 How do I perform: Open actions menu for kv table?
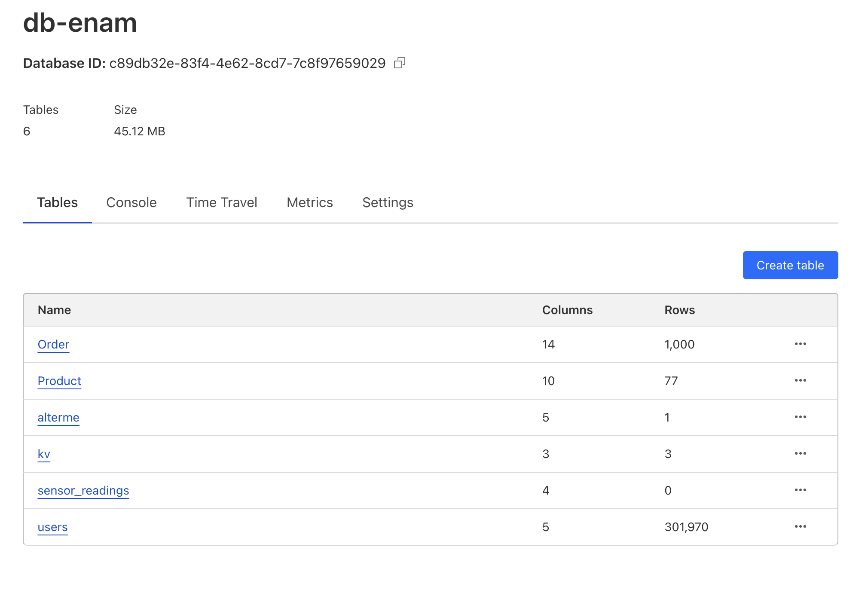pyautogui.click(x=800, y=454)
